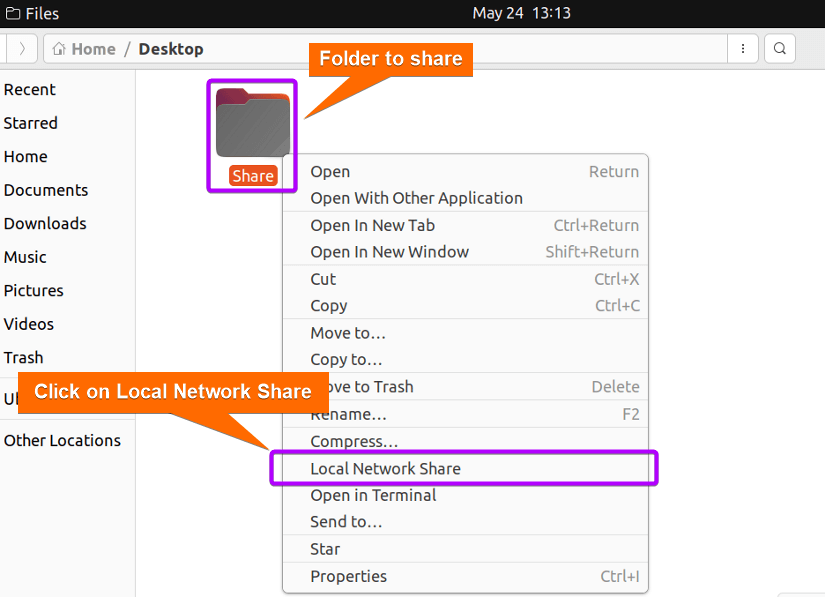The height and width of the screenshot is (597, 825).
Task: Choose Move to Trash menu entry
Action: click(x=466, y=387)
